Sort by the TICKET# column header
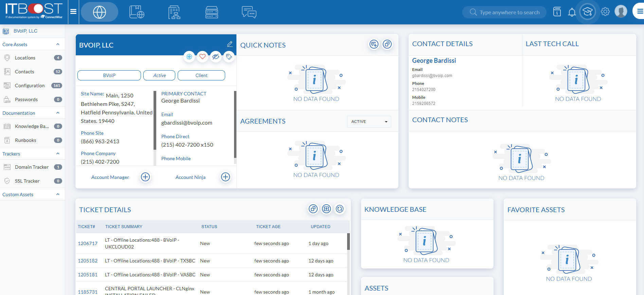The image size is (644, 295). pos(86,227)
